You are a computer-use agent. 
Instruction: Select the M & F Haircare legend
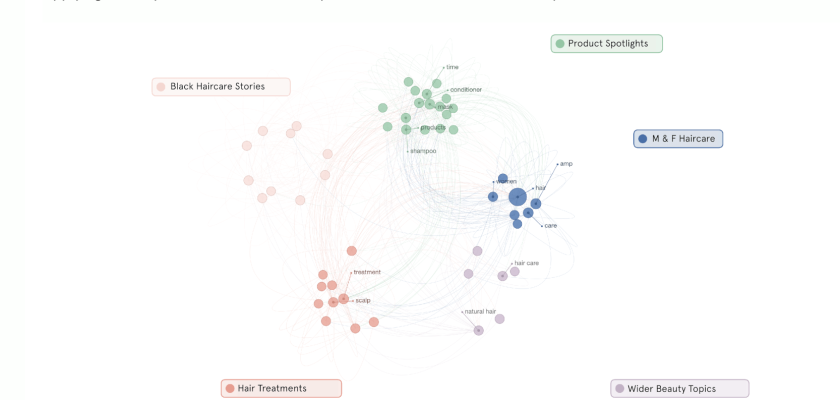pos(683,139)
